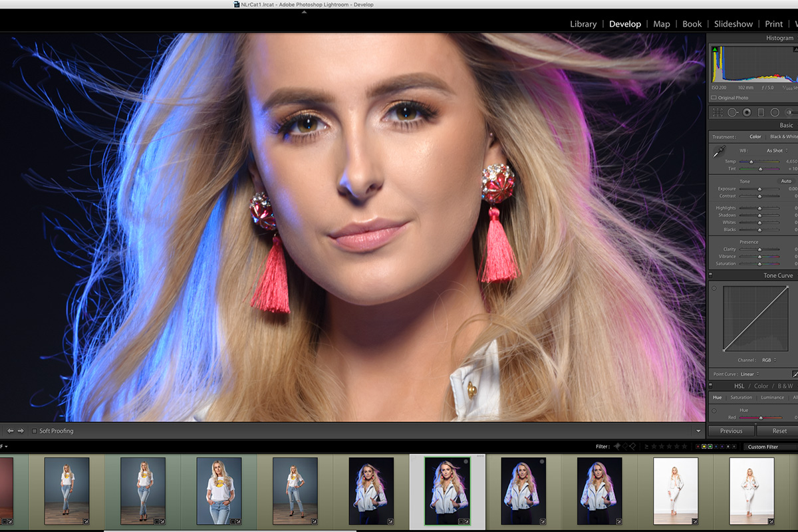Click the Temp slider handle
Image resolution: width=798 pixels, height=532 pixels.
click(x=751, y=162)
